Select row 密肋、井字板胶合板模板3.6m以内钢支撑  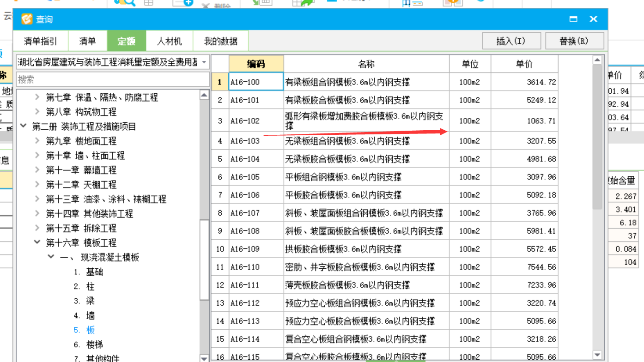(x=384, y=267)
